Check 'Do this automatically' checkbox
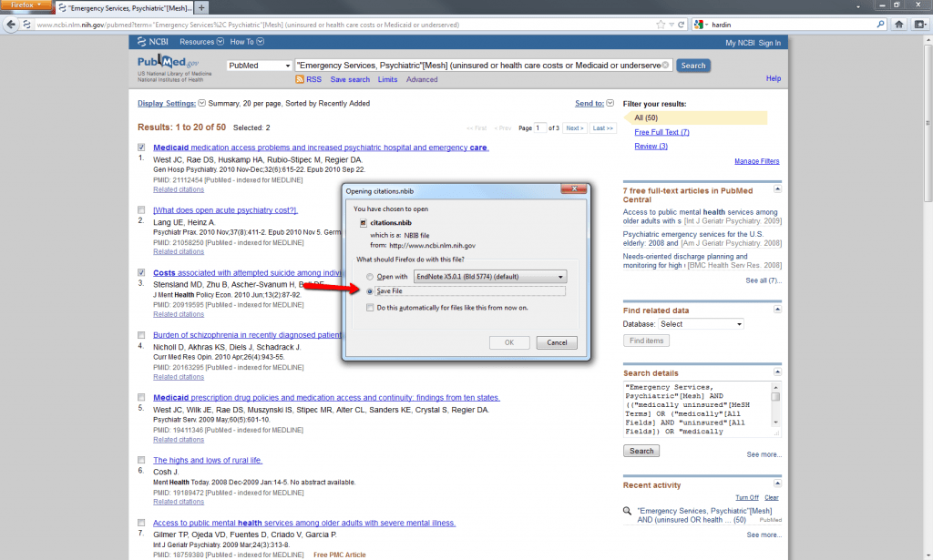This screenshot has width=933, height=560. point(369,308)
